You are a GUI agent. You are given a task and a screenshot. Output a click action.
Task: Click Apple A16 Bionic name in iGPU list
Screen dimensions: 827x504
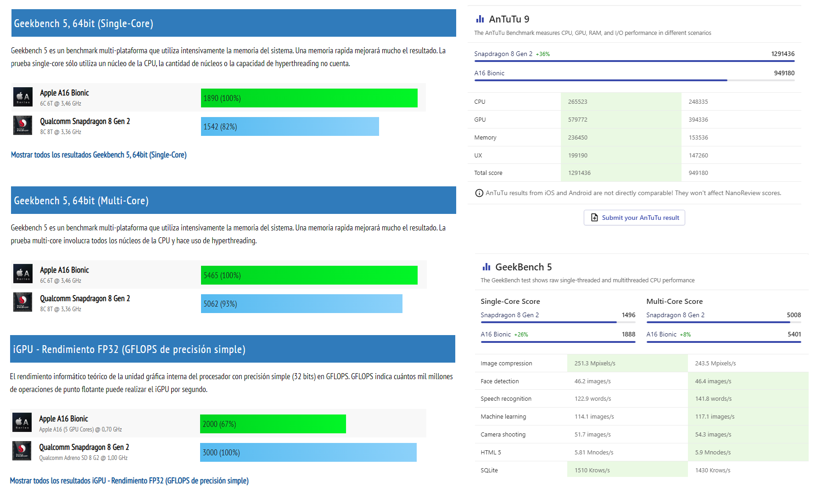(63, 419)
